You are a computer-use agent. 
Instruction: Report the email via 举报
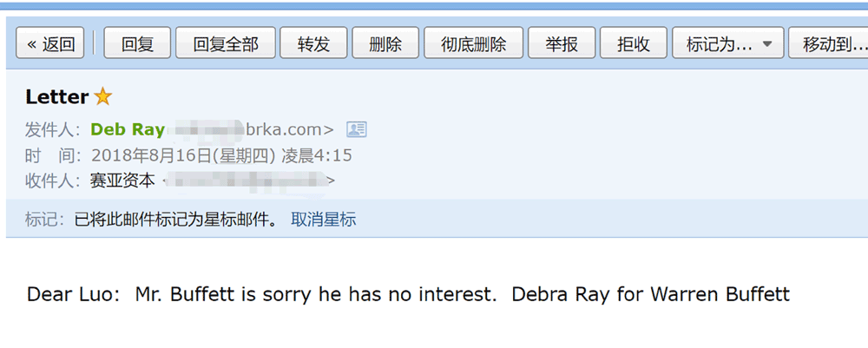coord(562,43)
